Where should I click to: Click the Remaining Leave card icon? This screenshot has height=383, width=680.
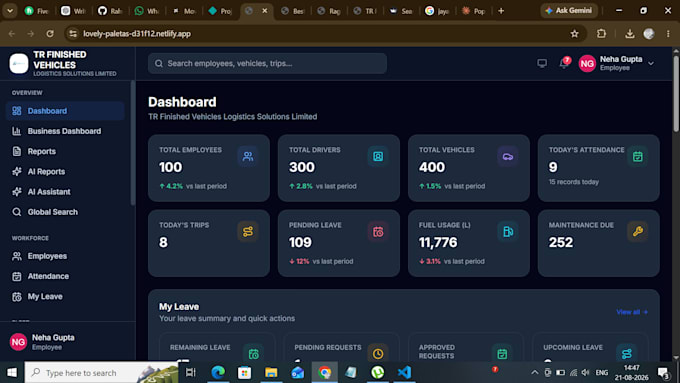pyautogui.click(x=254, y=354)
